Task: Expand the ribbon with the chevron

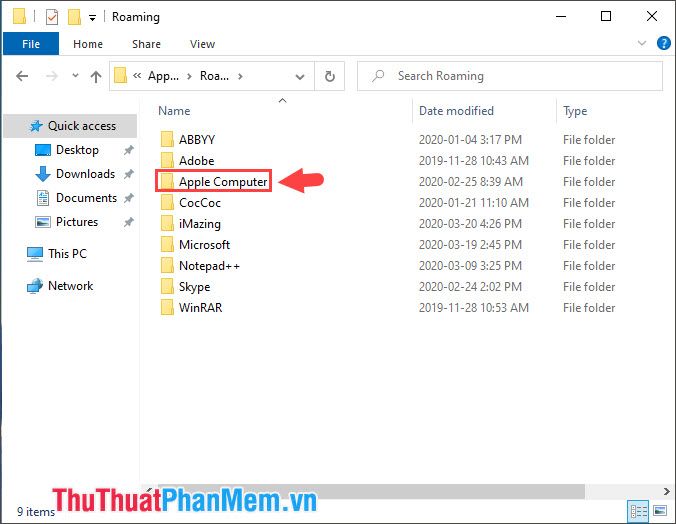Action: [642, 43]
